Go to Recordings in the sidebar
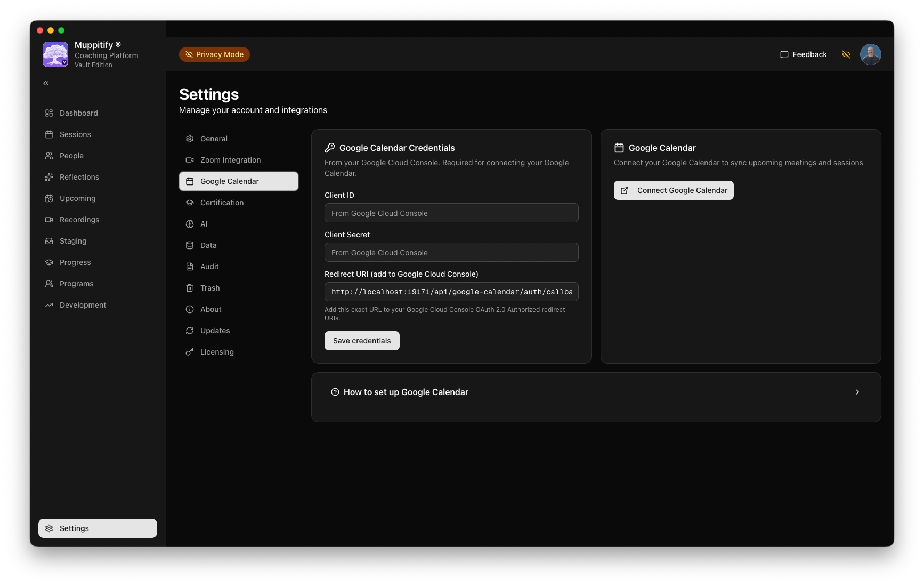Image resolution: width=924 pixels, height=586 pixels. (79, 220)
